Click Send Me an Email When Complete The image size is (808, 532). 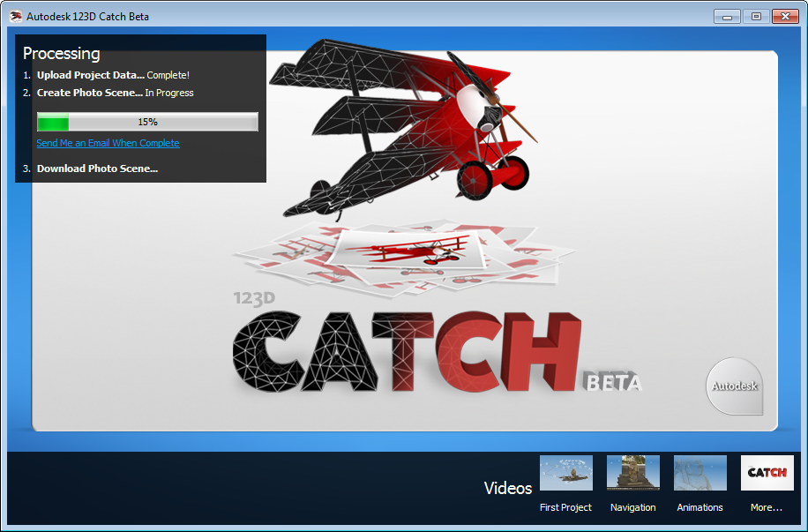108,143
